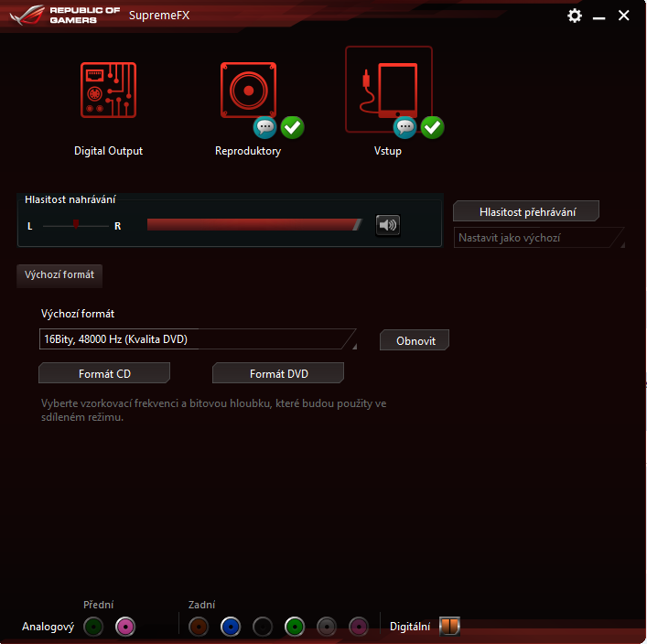Viewport: 647px width, 644px height.
Task: Select the Reproduktory speaker device icon
Action: [248, 91]
